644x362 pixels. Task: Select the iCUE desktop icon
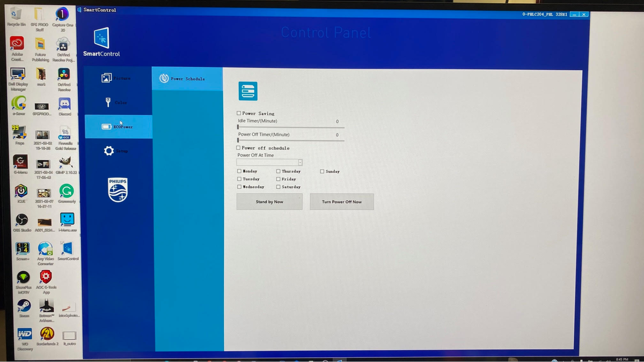click(20, 193)
